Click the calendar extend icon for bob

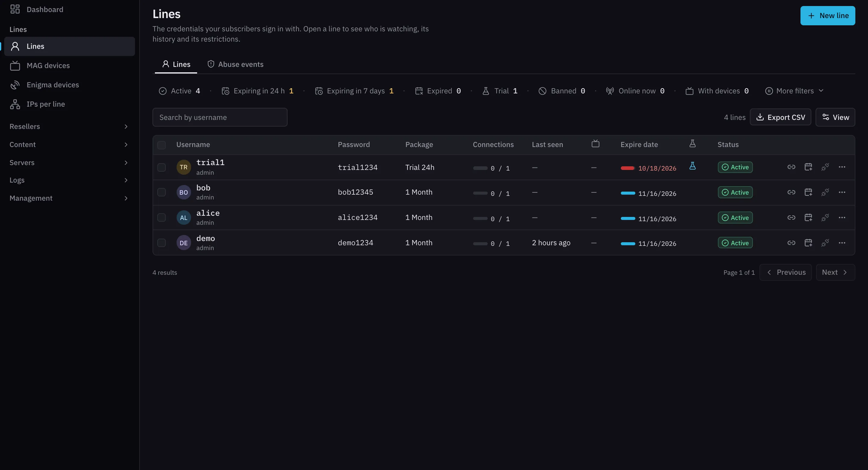coord(808,193)
